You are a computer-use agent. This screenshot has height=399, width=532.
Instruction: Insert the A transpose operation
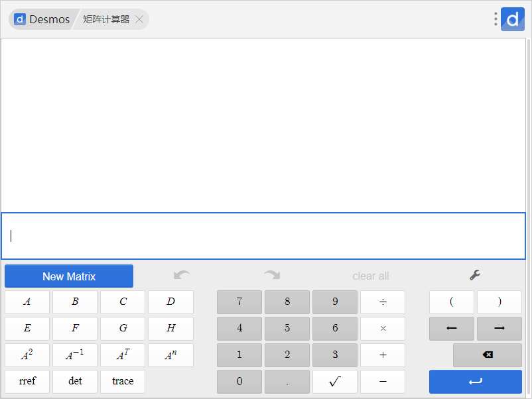pos(123,355)
